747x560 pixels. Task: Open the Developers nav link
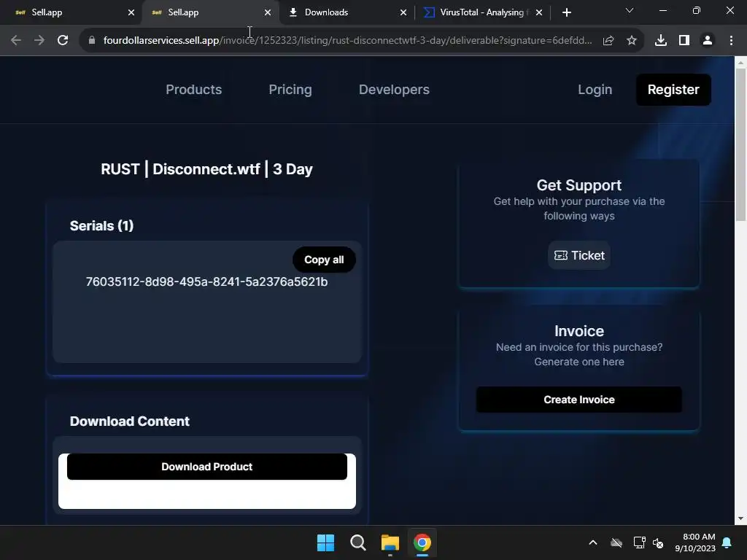pyautogui.click(x=394, y=90)
